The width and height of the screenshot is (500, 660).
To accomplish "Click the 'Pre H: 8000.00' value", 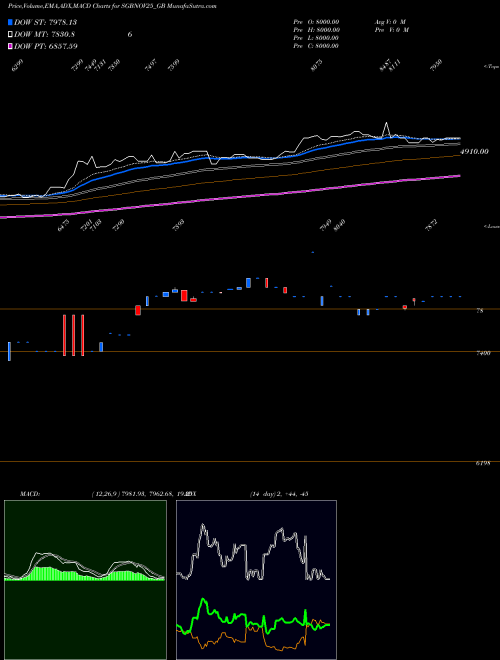I will 316,30.
